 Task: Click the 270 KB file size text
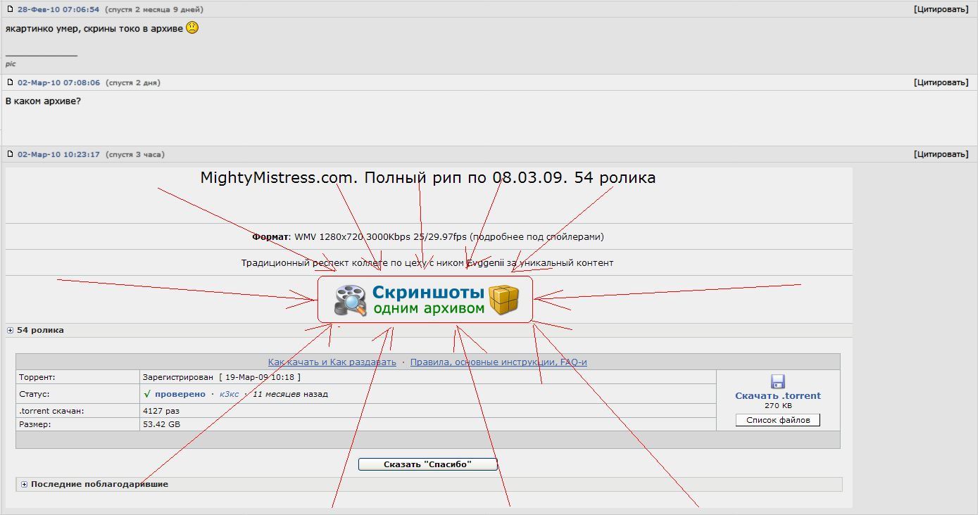(x=778, y=406)
